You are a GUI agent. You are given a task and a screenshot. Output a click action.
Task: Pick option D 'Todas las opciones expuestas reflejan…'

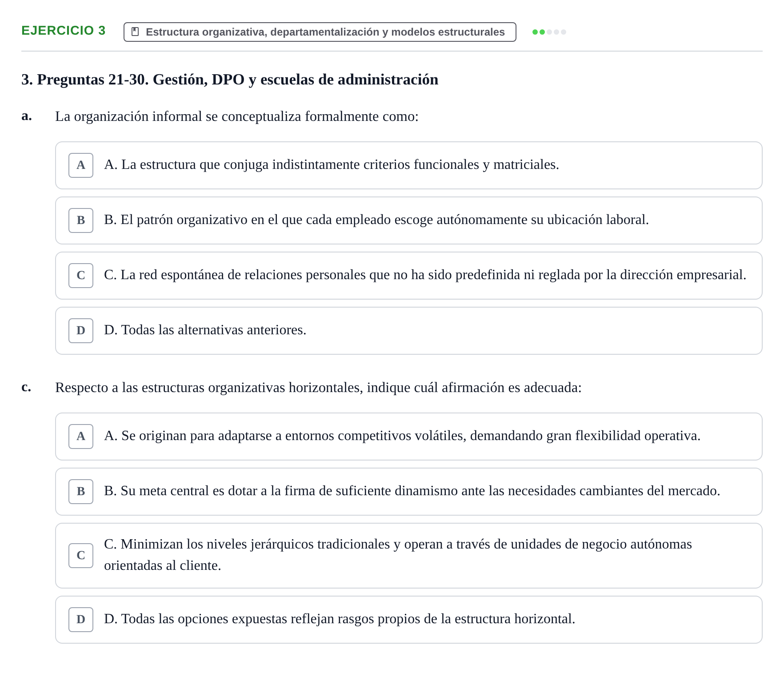coord(409,620)
